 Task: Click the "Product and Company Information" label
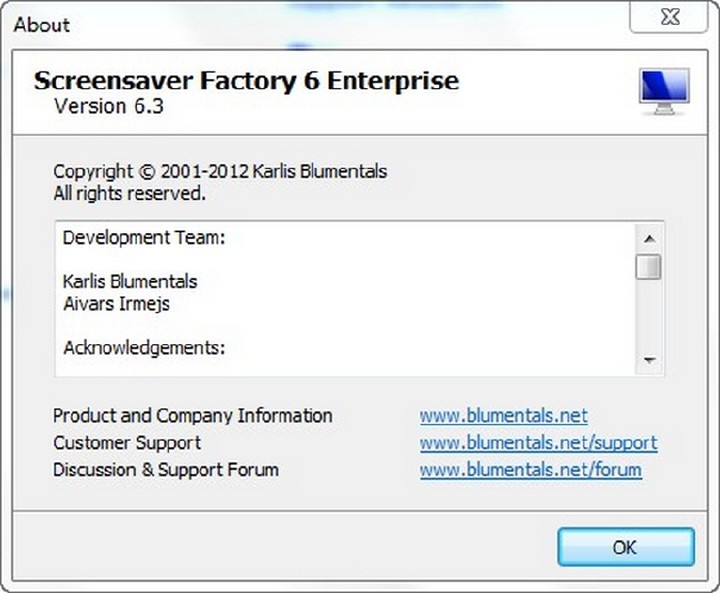(192, 415)
